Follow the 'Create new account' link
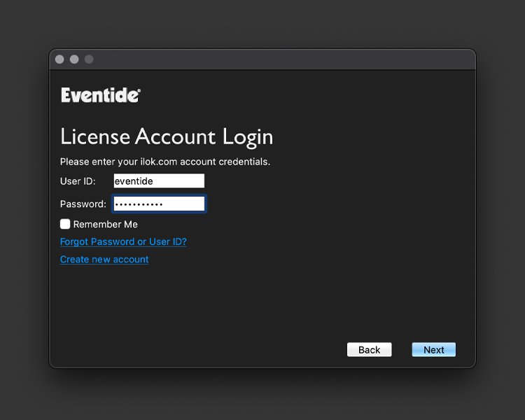 104,259
